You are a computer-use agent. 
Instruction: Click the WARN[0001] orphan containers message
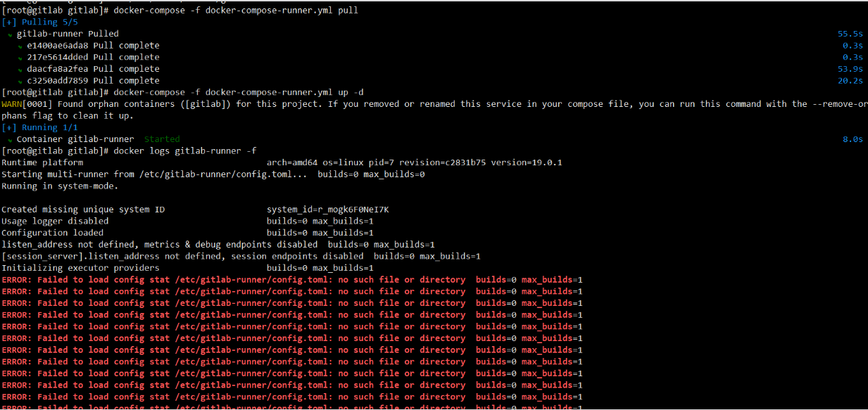click(x=434, y=110)
